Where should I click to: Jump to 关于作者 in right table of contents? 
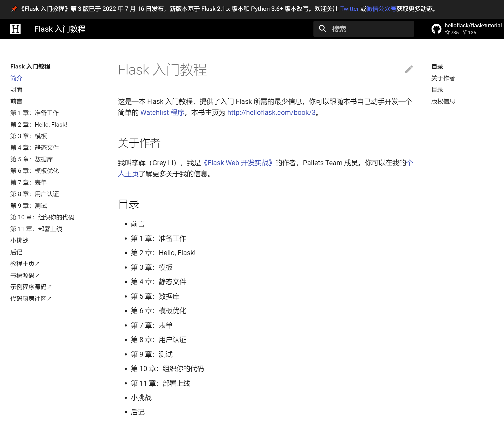click(x=443, y=78)
